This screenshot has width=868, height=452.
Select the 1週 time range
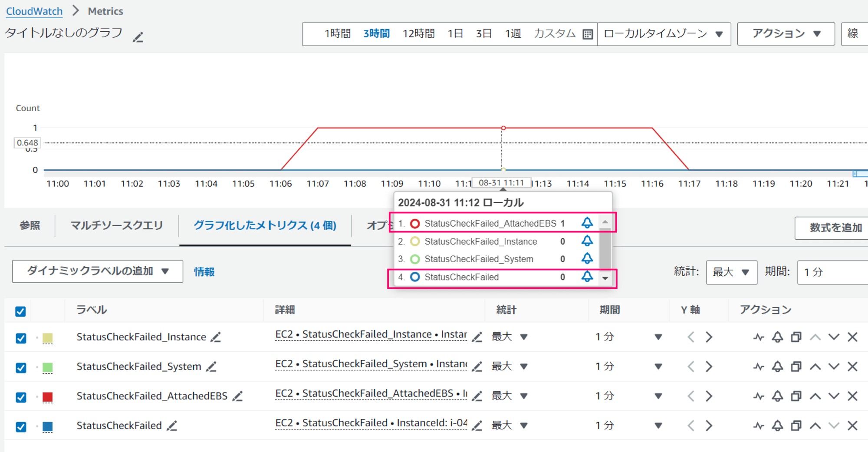click(513, 34)
